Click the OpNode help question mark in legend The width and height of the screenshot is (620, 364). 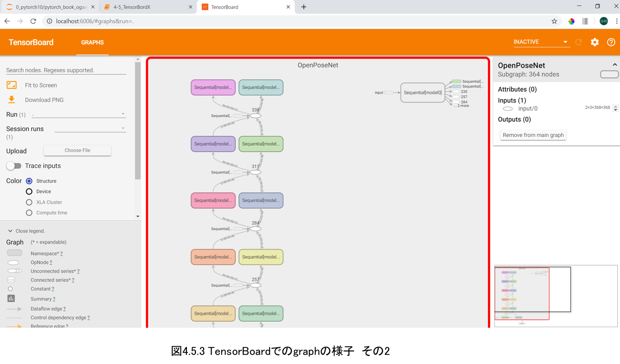tap(51, 262)
